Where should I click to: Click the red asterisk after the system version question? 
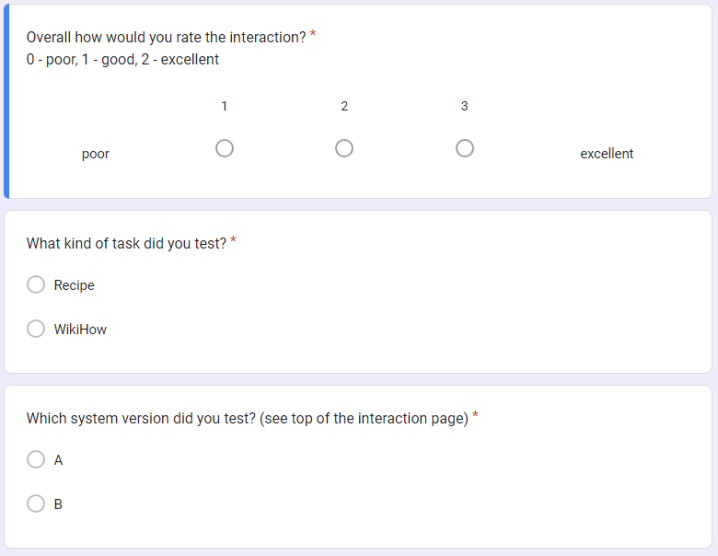(476, 416)
